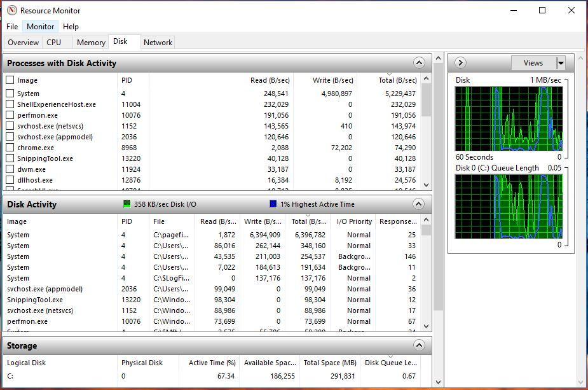Toggle the select-all Image checkbox
This screenshot has width=588, height=390.
[x=10, y=80]
